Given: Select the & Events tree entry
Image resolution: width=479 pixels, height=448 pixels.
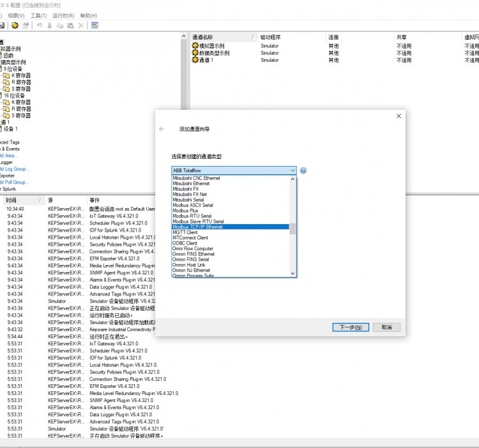Looking at the screenshot, I should coord(10,149).
